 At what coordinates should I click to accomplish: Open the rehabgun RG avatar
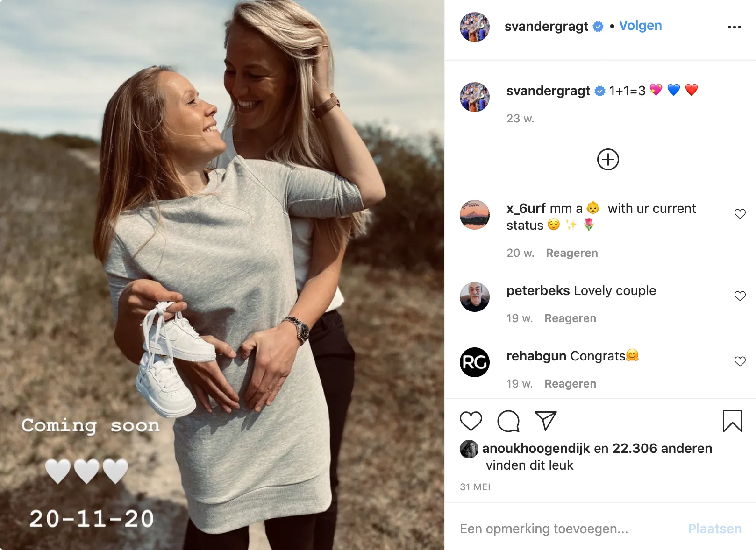tap(475, 362)
